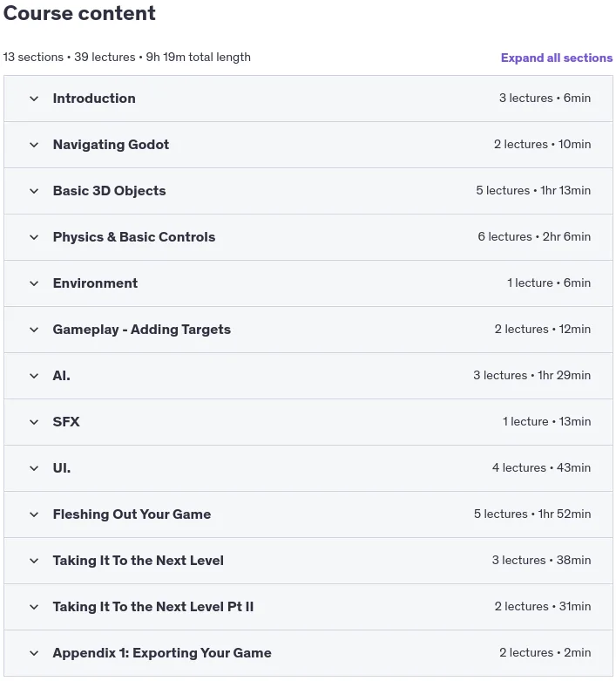The width and height of the screenshot is (616, 681).
Task: Click the 4 lectures • 43min label
Action: tap(541, 467)
